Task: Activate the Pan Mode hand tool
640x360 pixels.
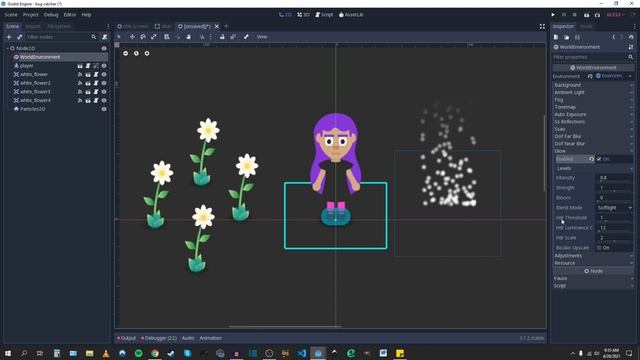Action: pyautogui.click(x=188, y=37)
